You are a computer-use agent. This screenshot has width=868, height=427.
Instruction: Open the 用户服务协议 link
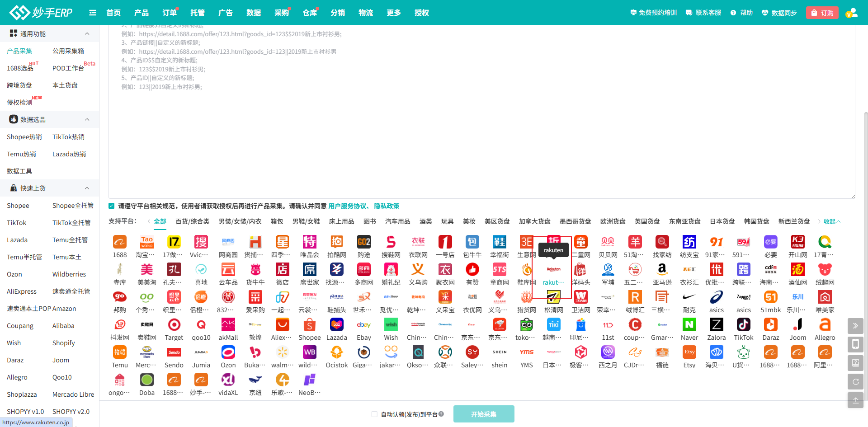click(x=347, y=206)
